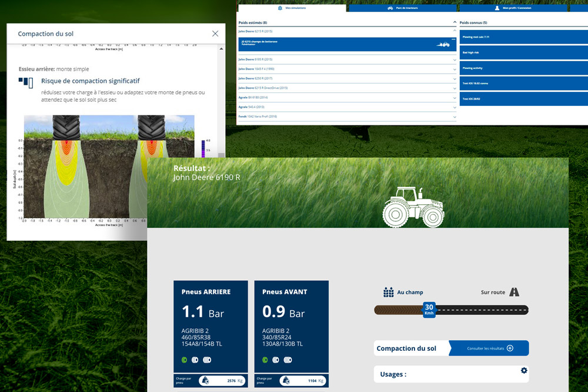Click the brown field portion of speed slider
Image resolution: width=588 pixels, height=392 pixels.
[398, 310]
